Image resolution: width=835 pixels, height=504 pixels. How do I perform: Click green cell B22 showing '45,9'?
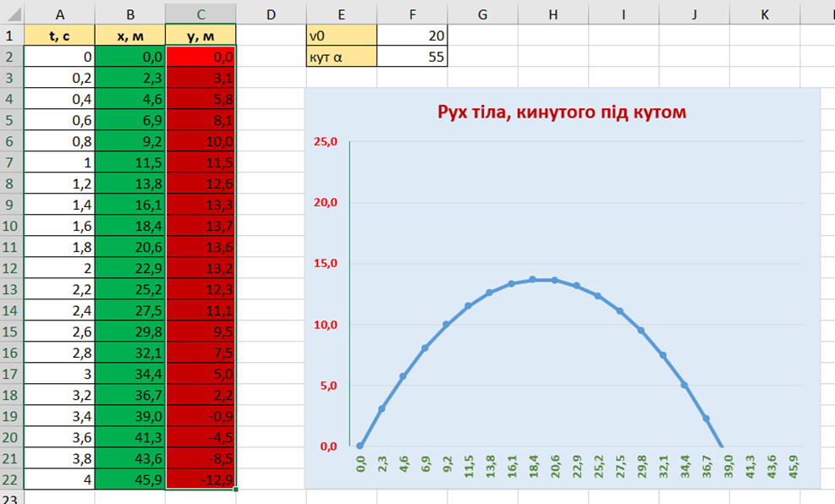point(130,479)
